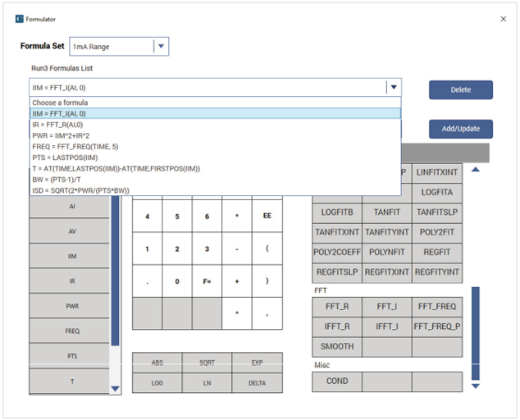The width and height of the screenshot is (520, 420).
Task: Insert the POLY2FIT function
Action: [437, 232]
